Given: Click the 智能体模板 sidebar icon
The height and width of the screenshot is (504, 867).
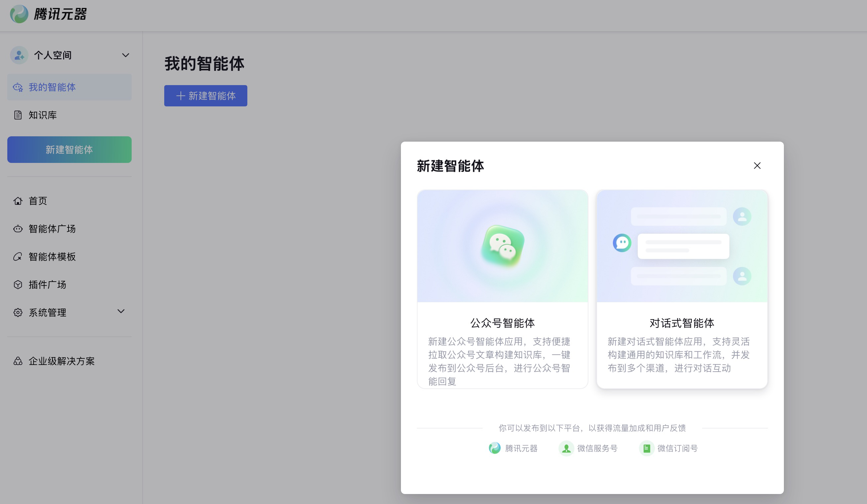Looking at the screenshot, I should point(18,257).
